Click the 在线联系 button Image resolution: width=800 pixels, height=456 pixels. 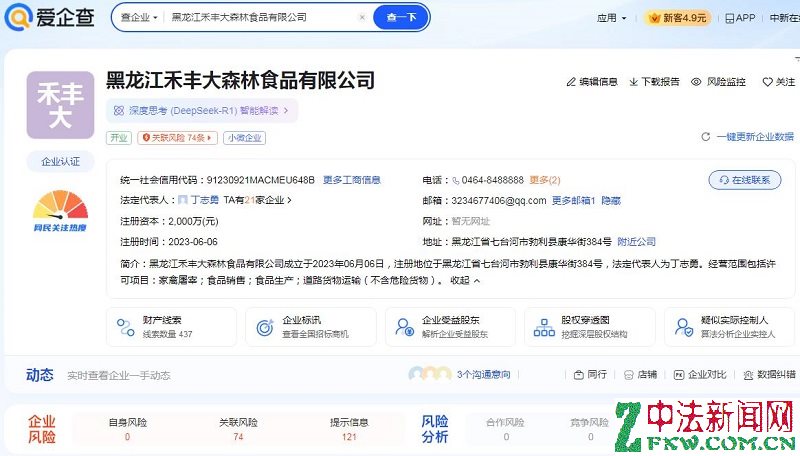(x=744, y=180)
